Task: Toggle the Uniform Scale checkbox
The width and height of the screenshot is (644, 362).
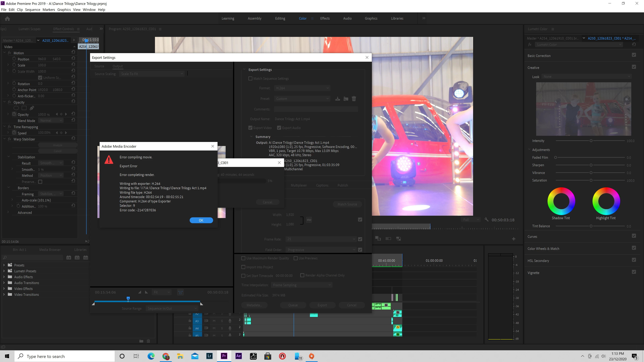Action: (40, 77)
